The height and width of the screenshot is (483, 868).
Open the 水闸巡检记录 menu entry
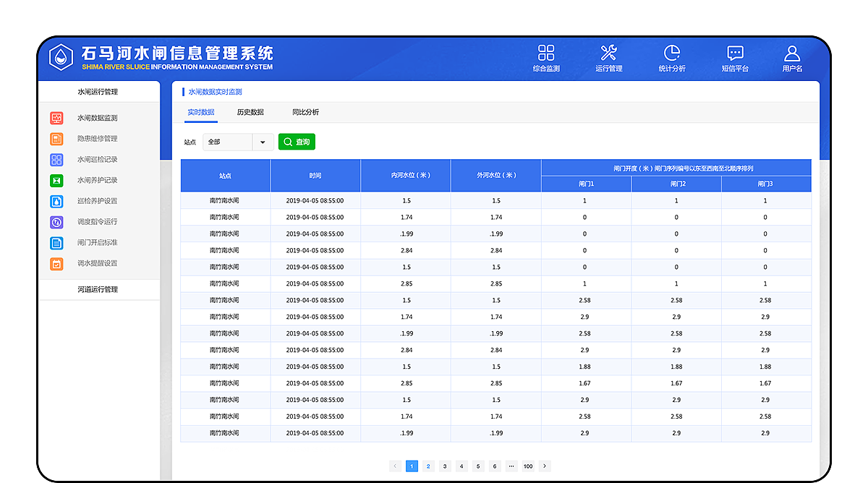(56, 159)
